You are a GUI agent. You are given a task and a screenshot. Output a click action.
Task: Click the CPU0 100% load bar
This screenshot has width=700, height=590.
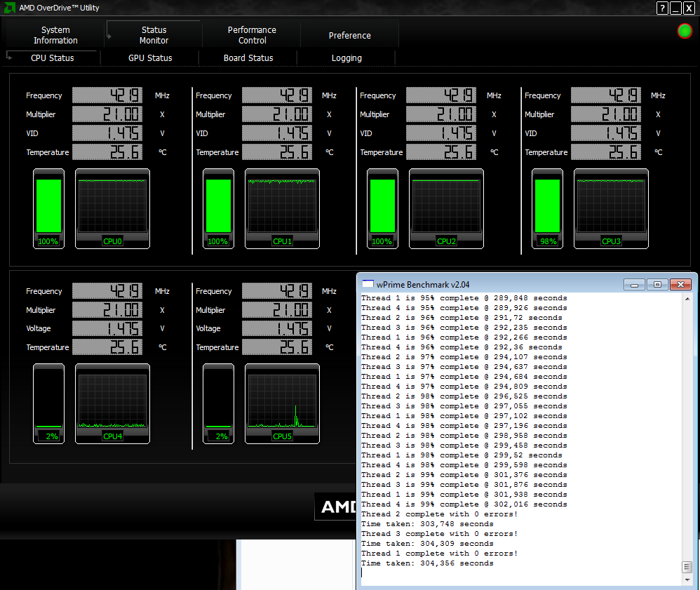(48, 208)
